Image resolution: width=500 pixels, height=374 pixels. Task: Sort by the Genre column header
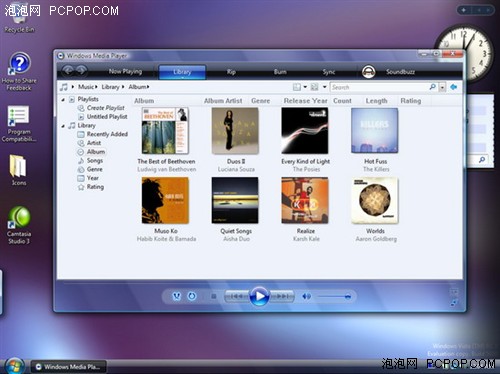pyautogui.click(x=261, y=101)
